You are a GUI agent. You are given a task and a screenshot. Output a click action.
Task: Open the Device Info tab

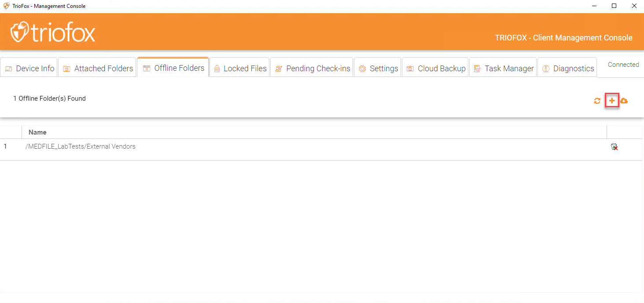click(29, 68)
